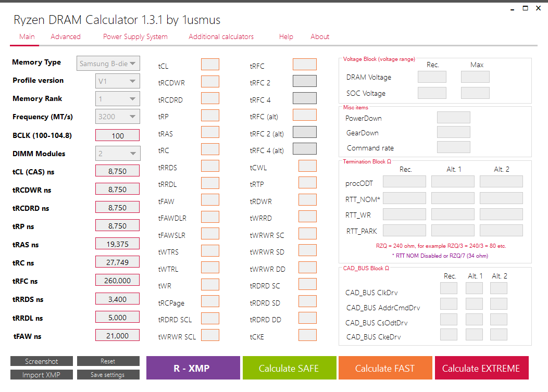
Task: Click Calculate EXTREME
Action: click(482, 368)
